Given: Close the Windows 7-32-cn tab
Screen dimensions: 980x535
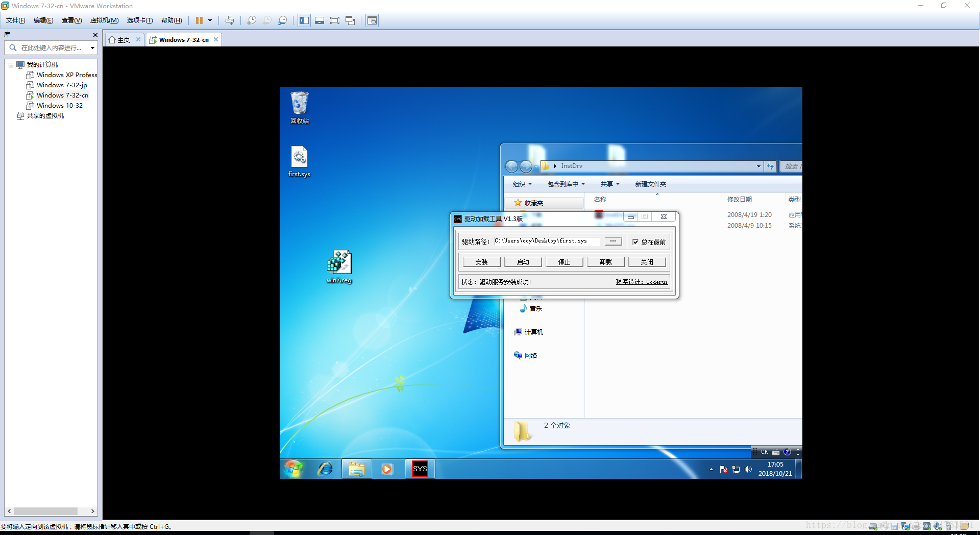Looking at the screenshot, I should pos(216,39).
